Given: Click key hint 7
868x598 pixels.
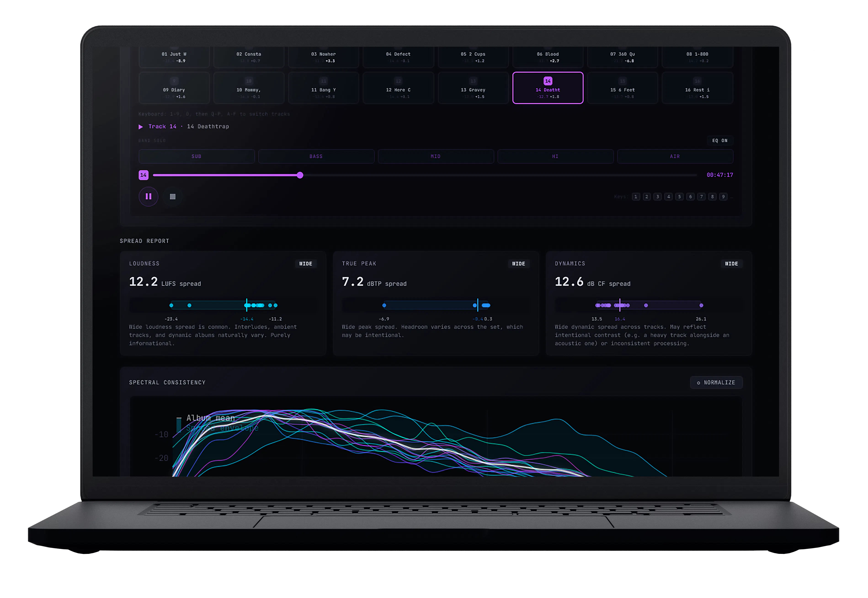Looking at the screenshot, I should 701,197.
